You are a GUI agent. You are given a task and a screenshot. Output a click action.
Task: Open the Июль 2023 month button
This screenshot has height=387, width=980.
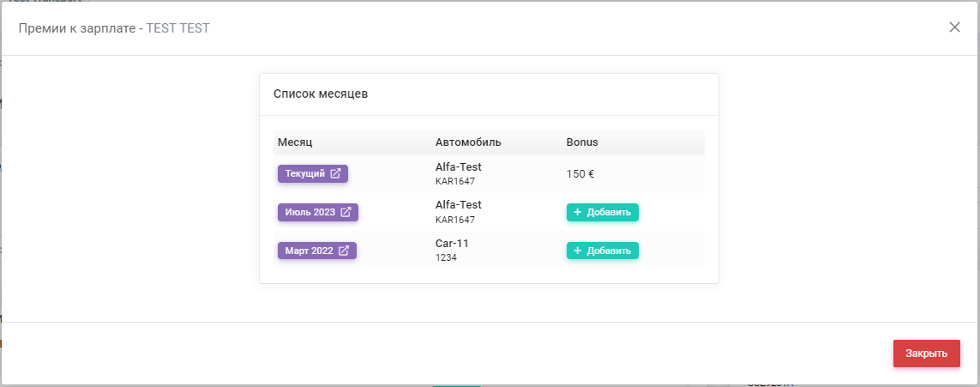click(318, 212)
